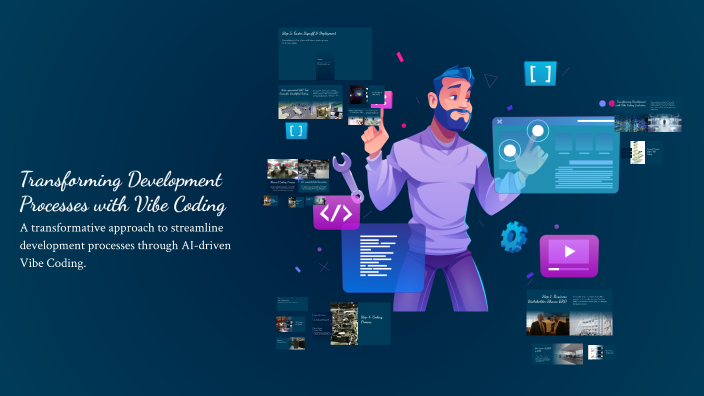
Task: Click the X on the illustrated browser window
Action: [x=499, y=122]
